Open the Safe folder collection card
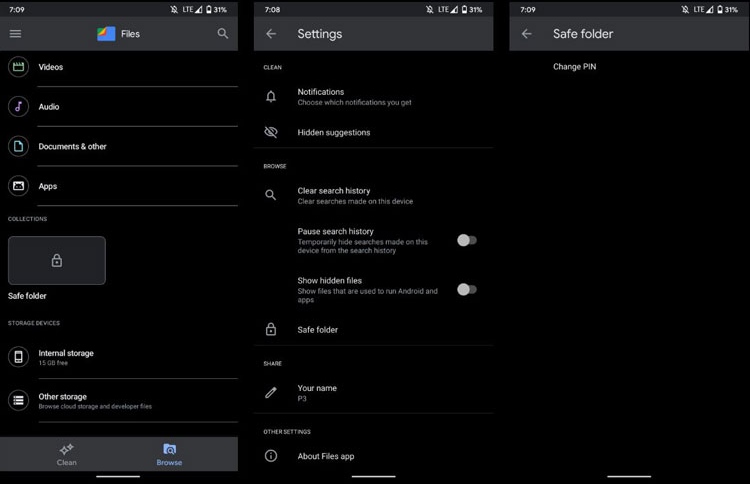Screen dimensions: 750x484 tap(57, 261)
